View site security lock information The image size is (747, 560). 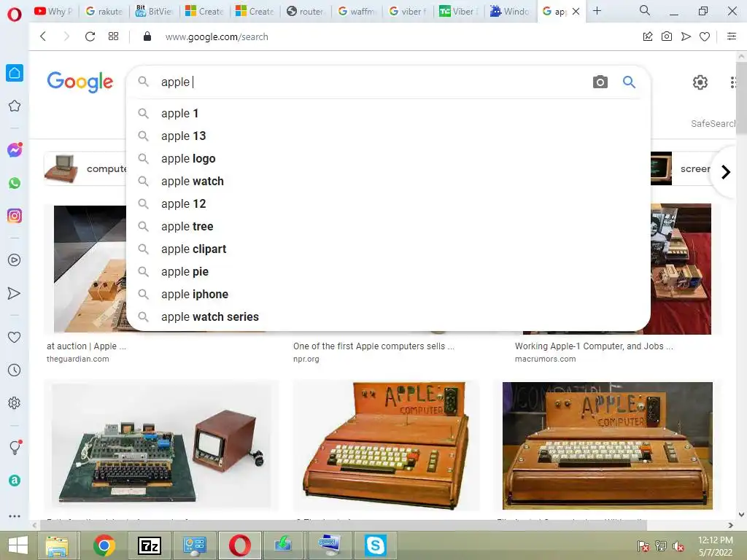[147, 36]
